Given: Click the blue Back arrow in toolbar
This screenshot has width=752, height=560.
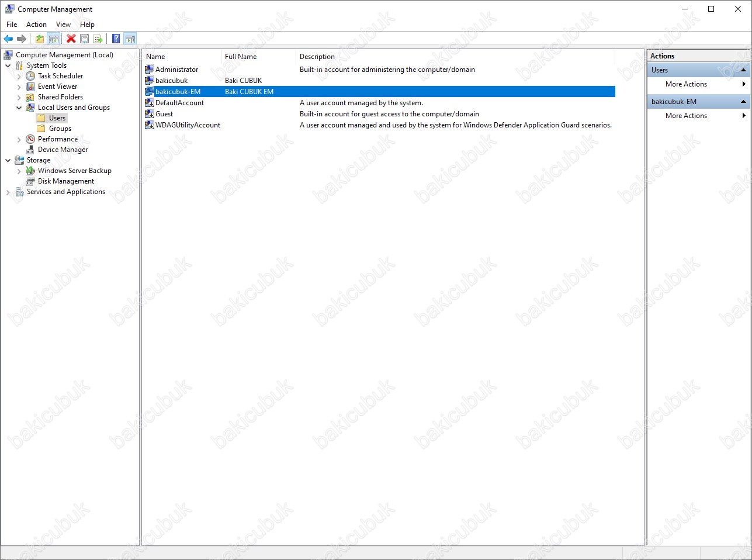Looking at the screenshot, I should tap(8, 39).
